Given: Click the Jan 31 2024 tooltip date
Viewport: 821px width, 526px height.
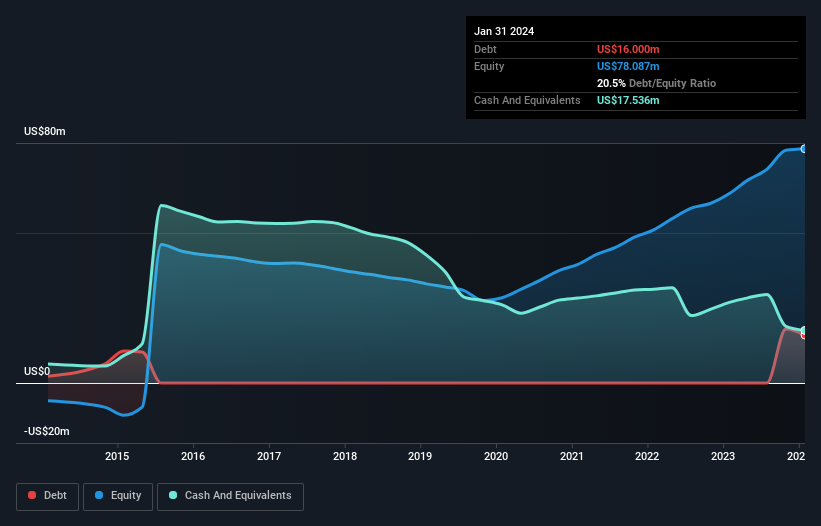Looking at the screenshot, I should click(x=504, y=31).
